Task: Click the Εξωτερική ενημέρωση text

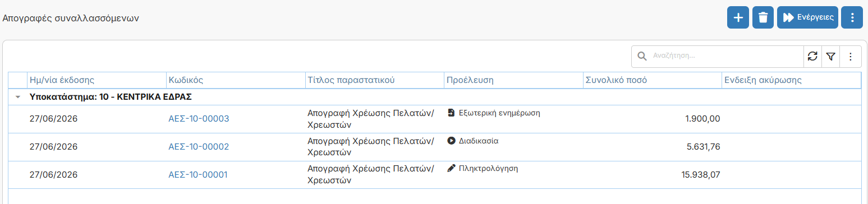Action: 499,113
